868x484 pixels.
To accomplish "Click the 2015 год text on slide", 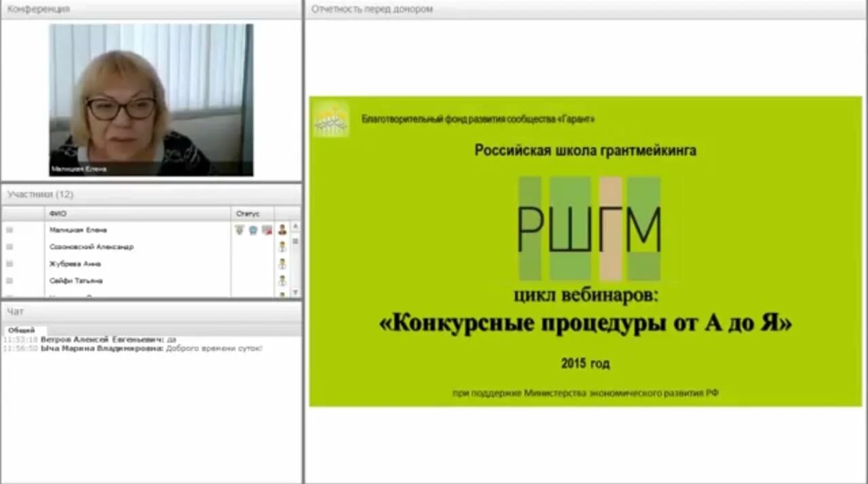I will (x=585, y=364).
